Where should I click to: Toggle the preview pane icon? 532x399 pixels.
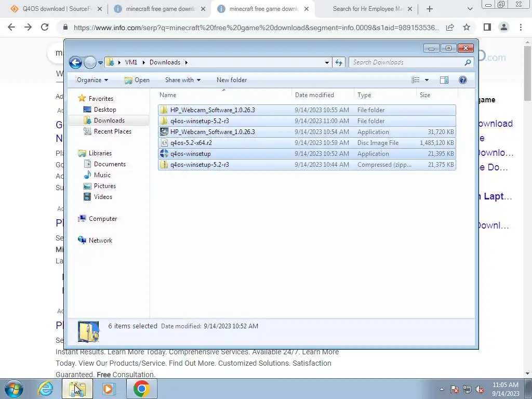pos(444,80)
